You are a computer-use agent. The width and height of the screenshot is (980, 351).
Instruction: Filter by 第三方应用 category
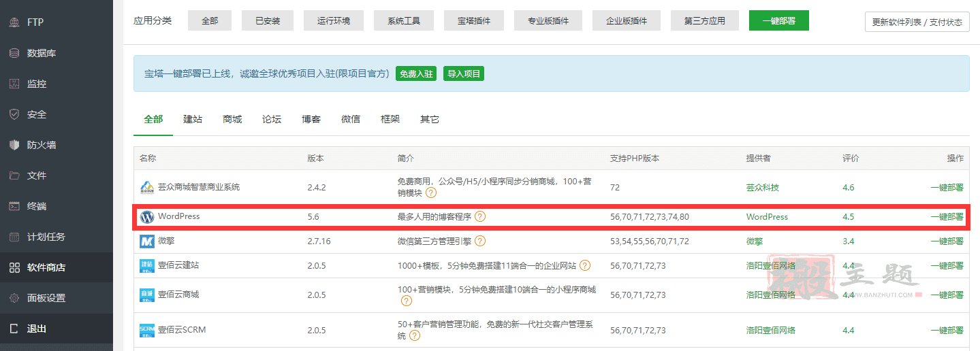tap(705, 21)
